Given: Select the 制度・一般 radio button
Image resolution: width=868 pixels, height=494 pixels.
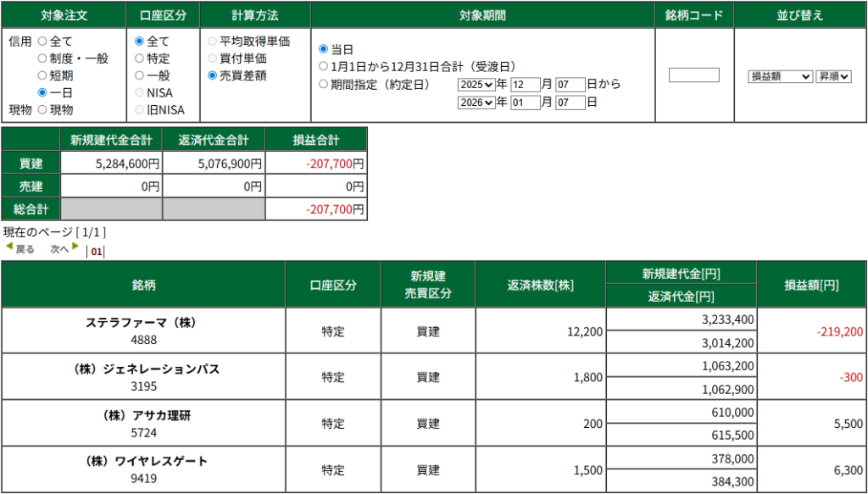Looking at the screenshot, I should point(42,58).
